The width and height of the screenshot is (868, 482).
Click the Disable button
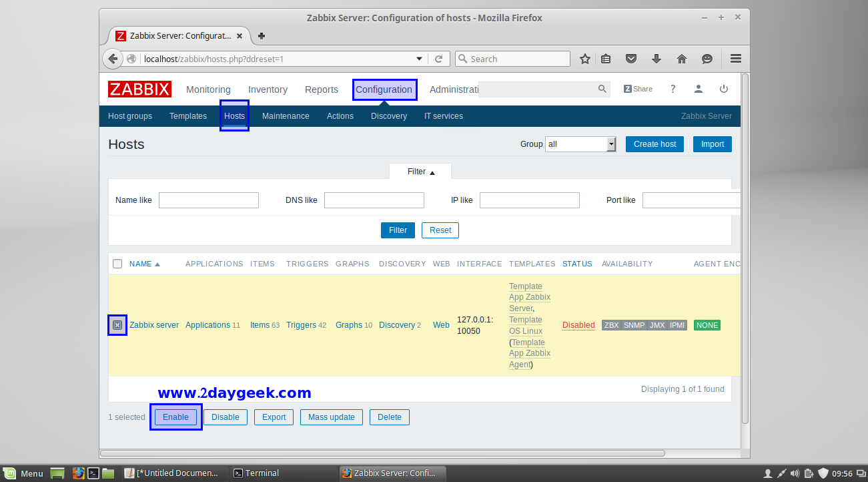(226, 417)
